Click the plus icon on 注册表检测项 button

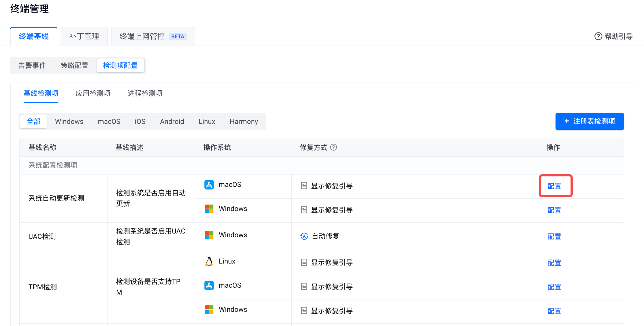click(x=567, y=121)
